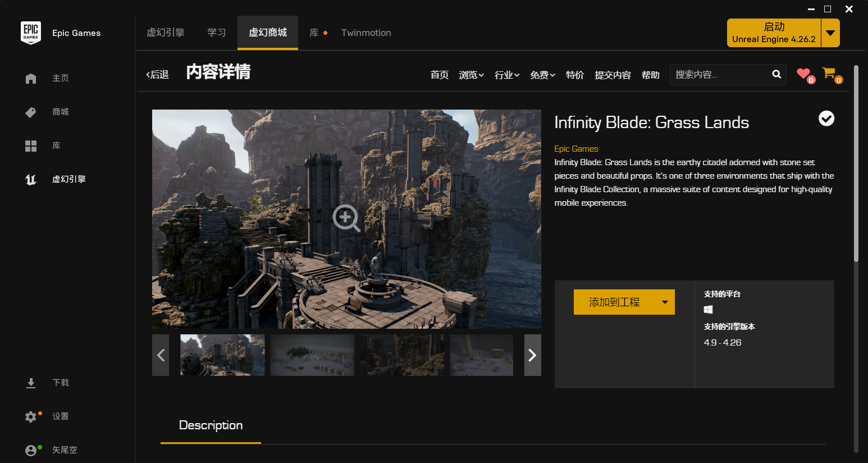Open the 下载 downloads section icon
This screenshot has width=868, height=463.
[31, 383]
